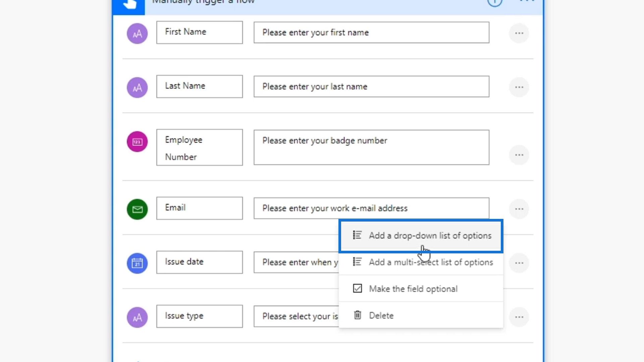The image size is (644, 362).
Task: Open the Issue date row ellipsis menu
Action: click(x=519, y=263)
